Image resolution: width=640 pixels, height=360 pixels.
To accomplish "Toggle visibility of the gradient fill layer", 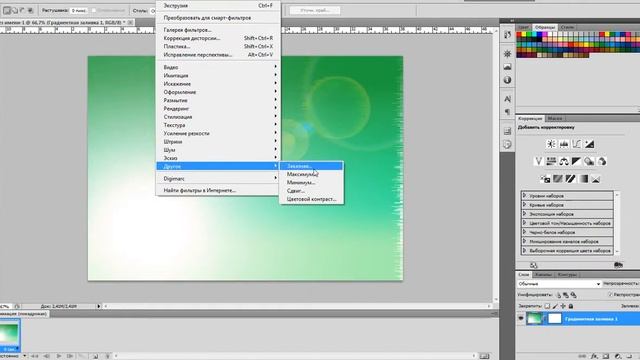I will (521, 318).
